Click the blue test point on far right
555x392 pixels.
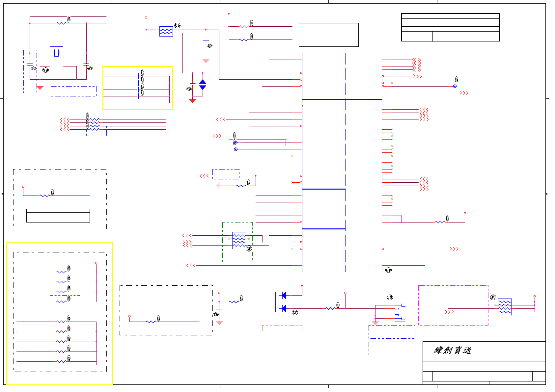pyautogui.click(x=455, y=86)
